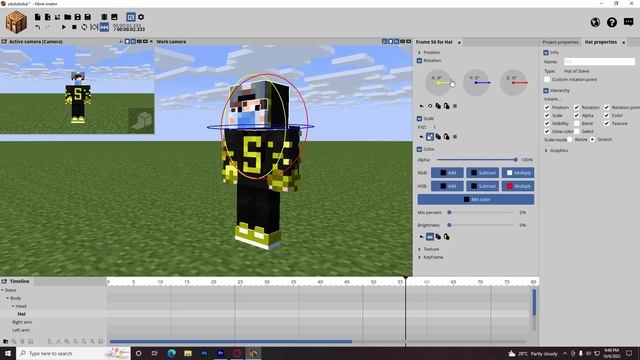Image resolution: width=640 pixels, height=360 pixels.
Task: Expand the Texture section
Action: [419, 249]
